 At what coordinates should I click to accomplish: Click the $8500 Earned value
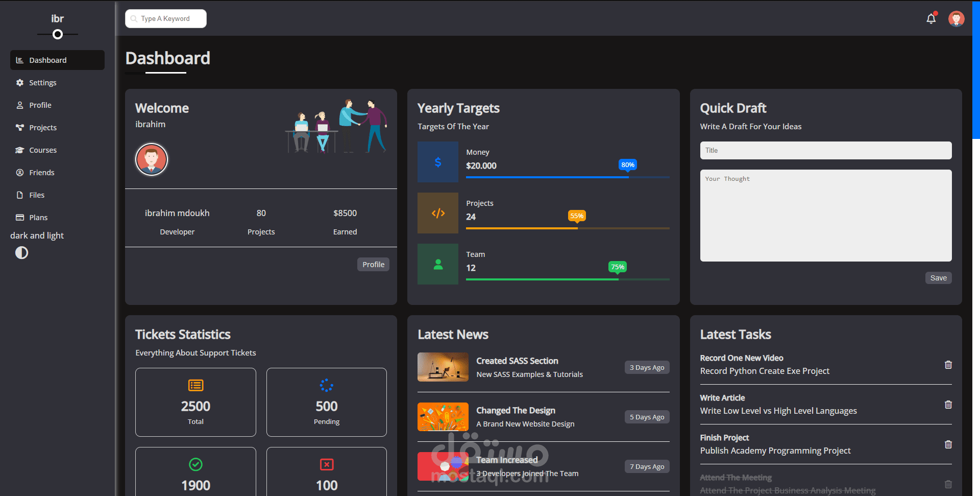[345, 213]
